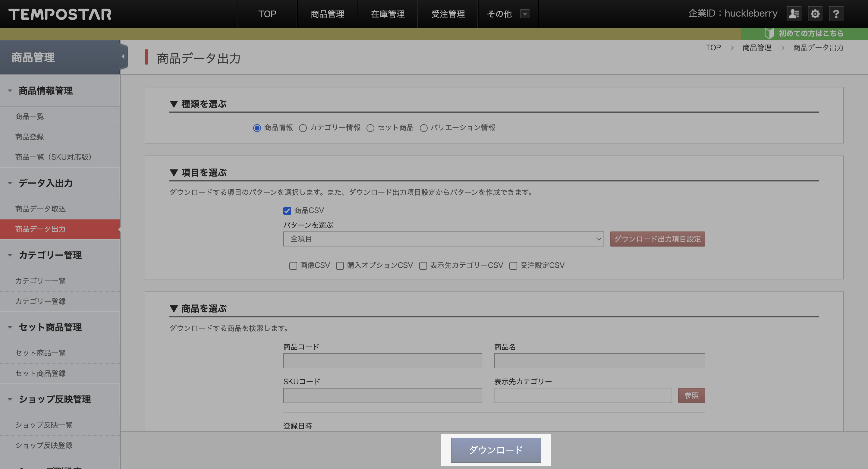Click the 商品コード input field
The image size is (868, 469).
(382, 361)
